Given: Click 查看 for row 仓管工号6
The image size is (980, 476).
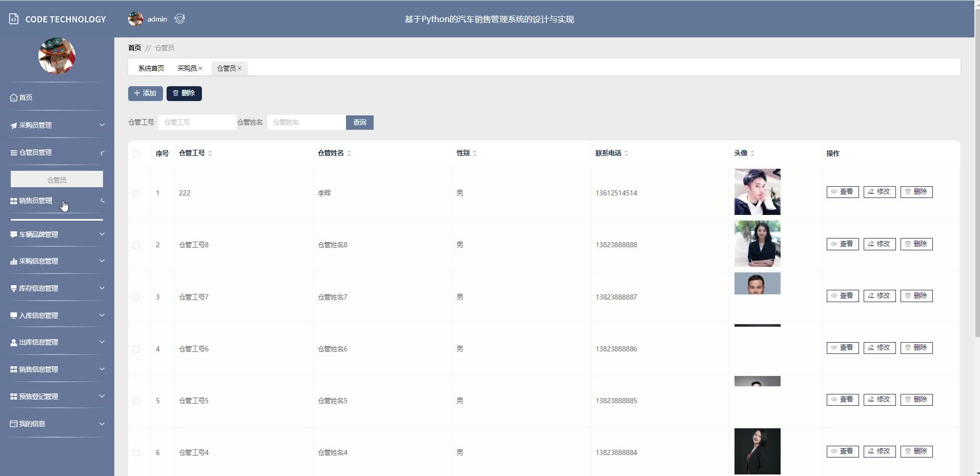Looking at the screenshot, I should click(x=843, y=348).
